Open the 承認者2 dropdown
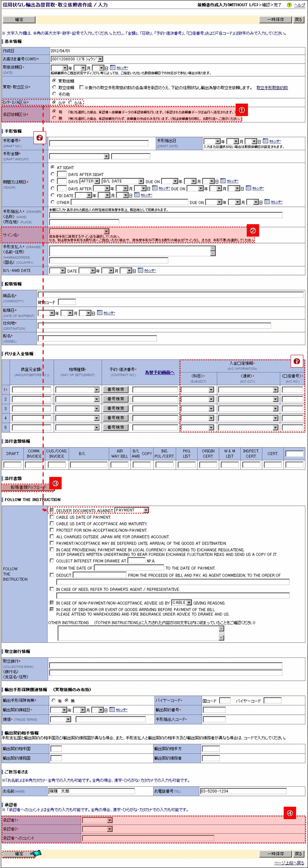Viewport: 308px width, 868px height. (97, 829)
